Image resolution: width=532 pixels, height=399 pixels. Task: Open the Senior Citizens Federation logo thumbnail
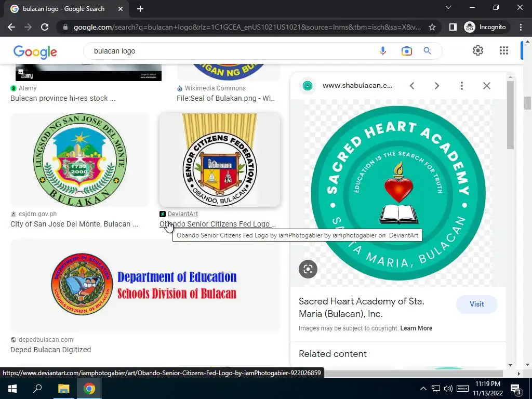coord(220,160)
